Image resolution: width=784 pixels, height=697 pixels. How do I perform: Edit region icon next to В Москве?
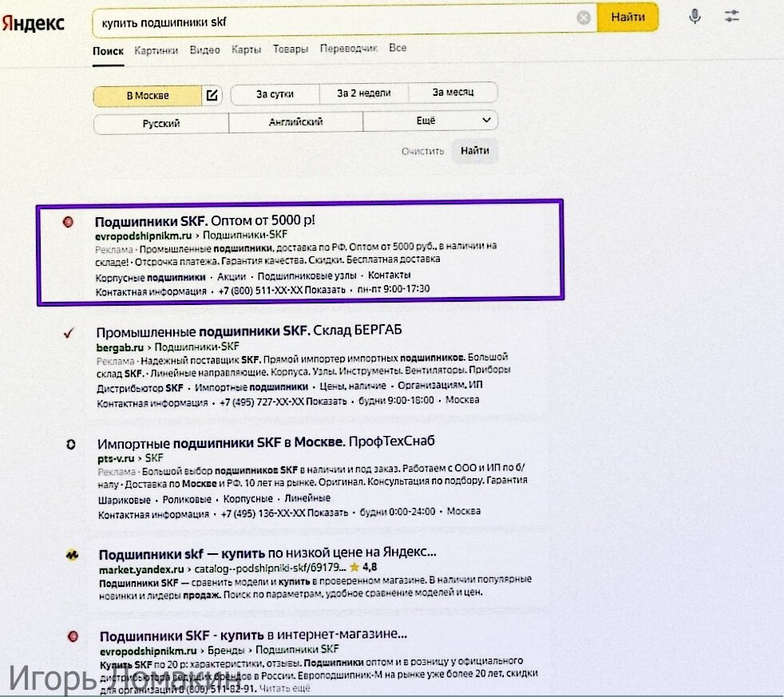(x=212, y=95)
